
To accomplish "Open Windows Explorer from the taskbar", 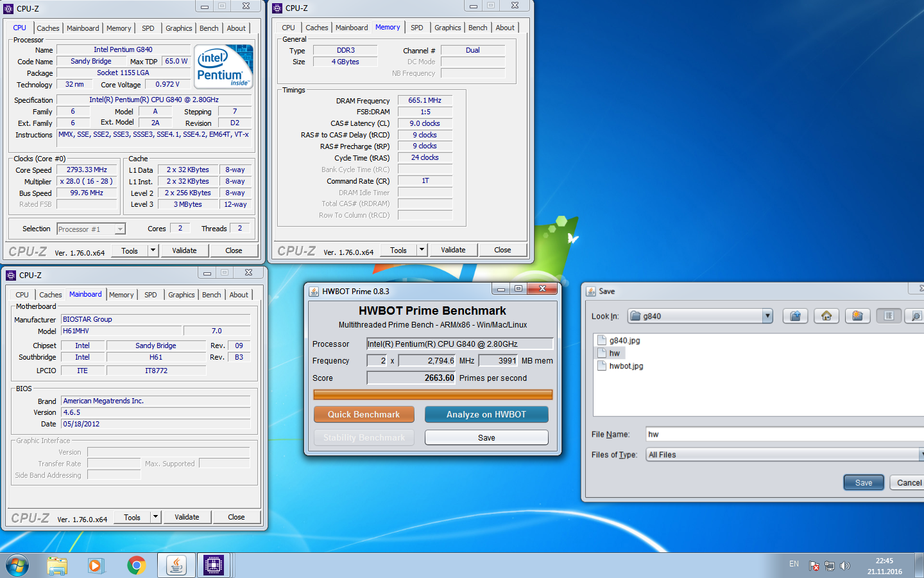I will [x=57, y=565].
